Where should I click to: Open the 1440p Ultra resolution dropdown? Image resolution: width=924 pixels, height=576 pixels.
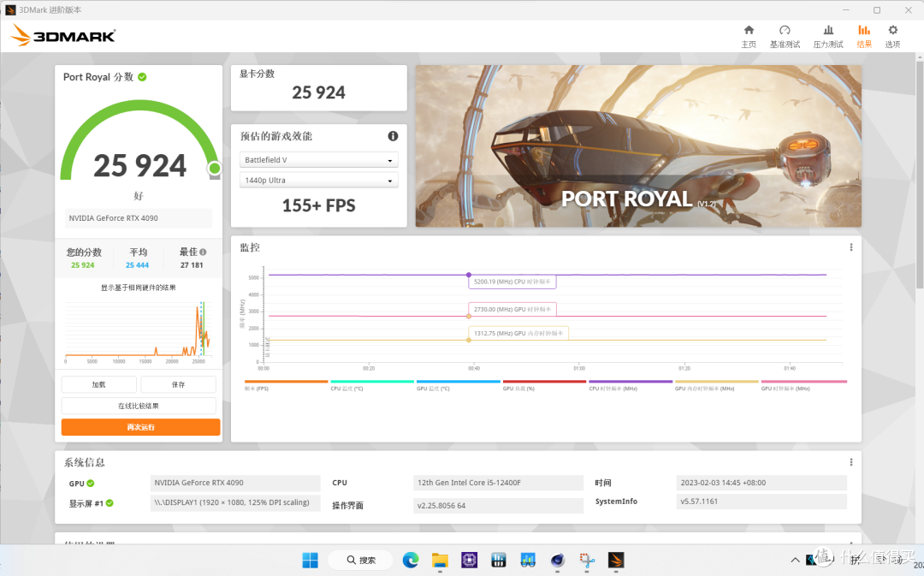(x=319, y=181)
